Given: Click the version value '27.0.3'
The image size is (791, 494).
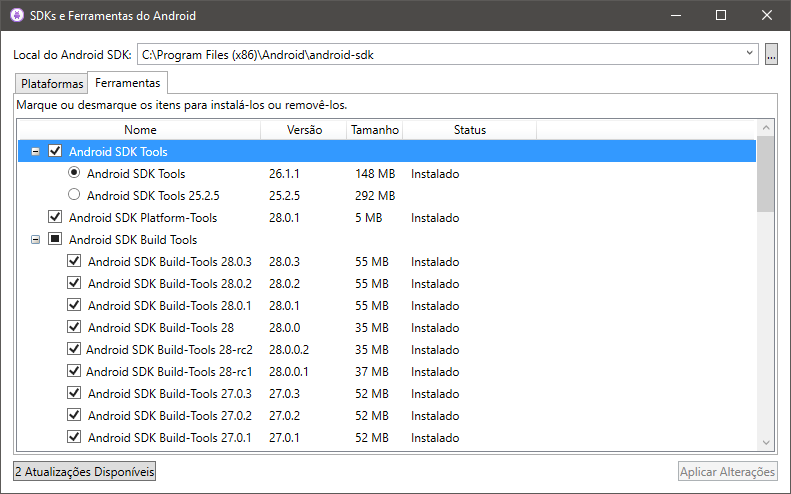Looking at the screenshot, I should pos(284,393).
